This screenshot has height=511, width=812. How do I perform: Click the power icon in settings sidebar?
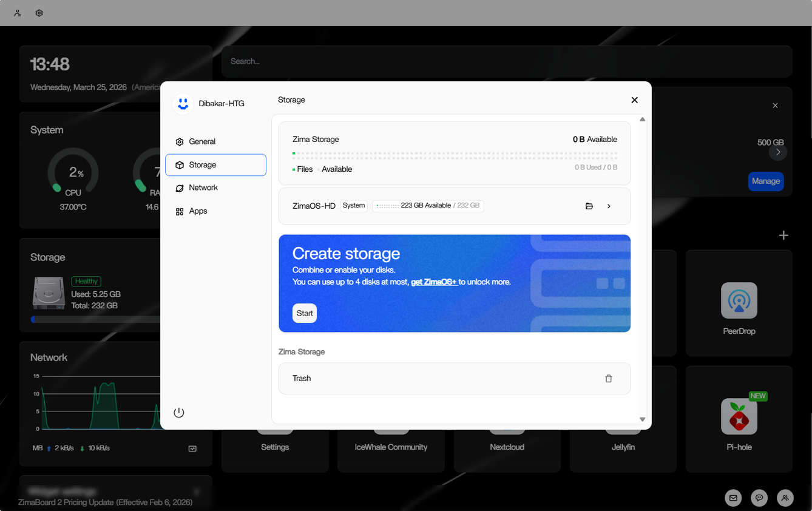178,413
